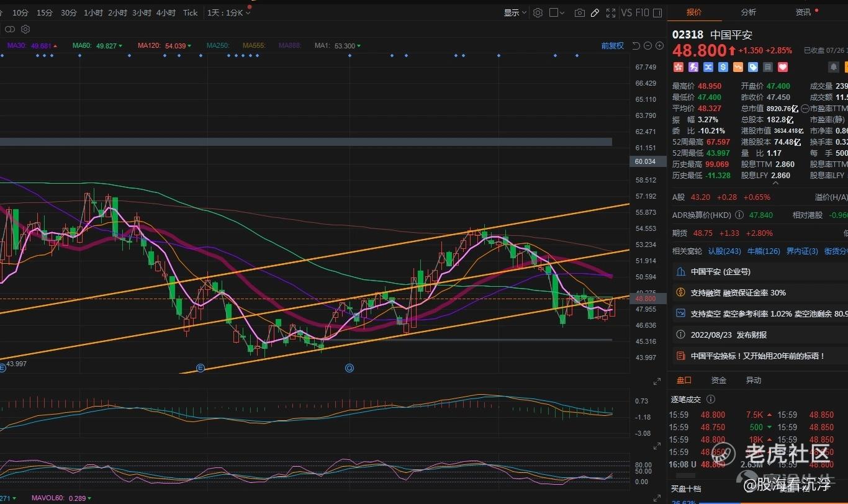Click info icon next to ADR换算价(HKD)
This screenshot has height=504, width=848.
tap(739, 215)
